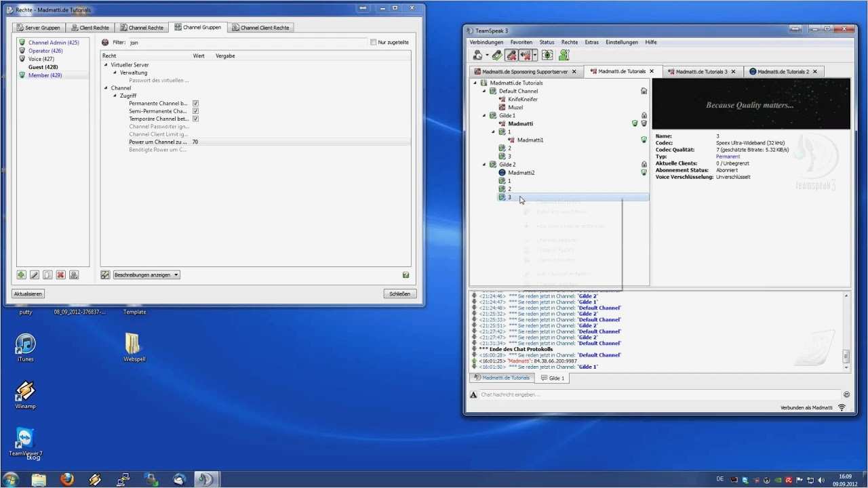Toggle the mute speakers toolbar icon
Image resolution: width=868 pixels, height=488 pixels.
[x=525, y=56]
